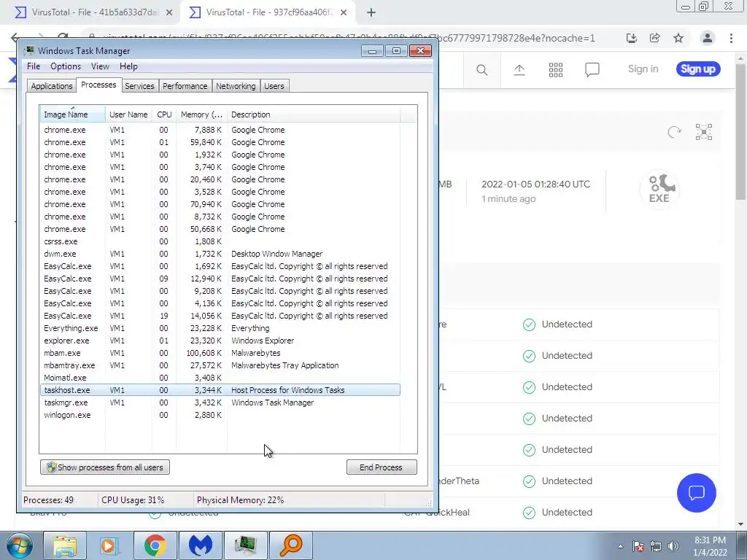This screenshot has width=747, height=560.
Task: Click the taskbar clock 8:31 PM
Action: 710,546
